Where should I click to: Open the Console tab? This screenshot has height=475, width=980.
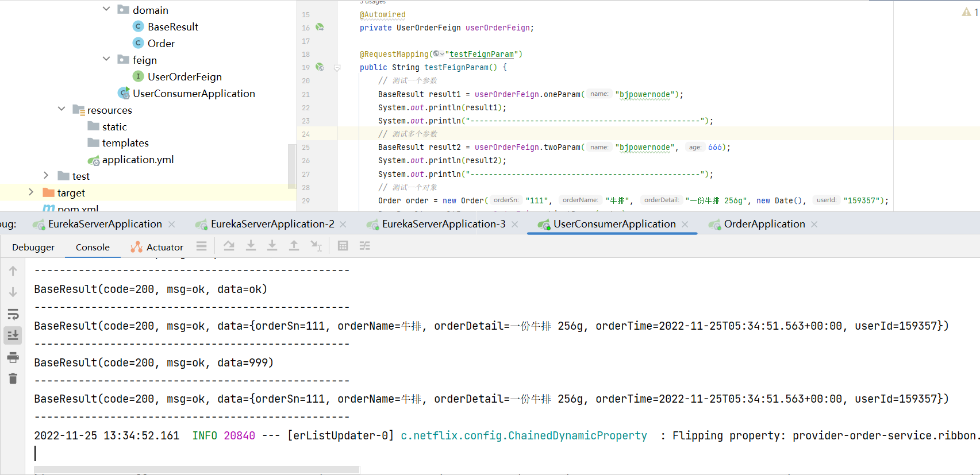pos(93,247)
